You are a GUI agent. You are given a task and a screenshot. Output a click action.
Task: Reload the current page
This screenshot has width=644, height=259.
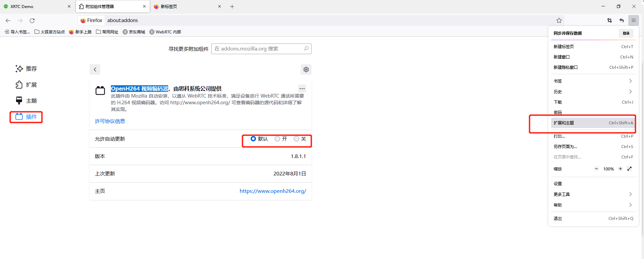coord(32,20)
